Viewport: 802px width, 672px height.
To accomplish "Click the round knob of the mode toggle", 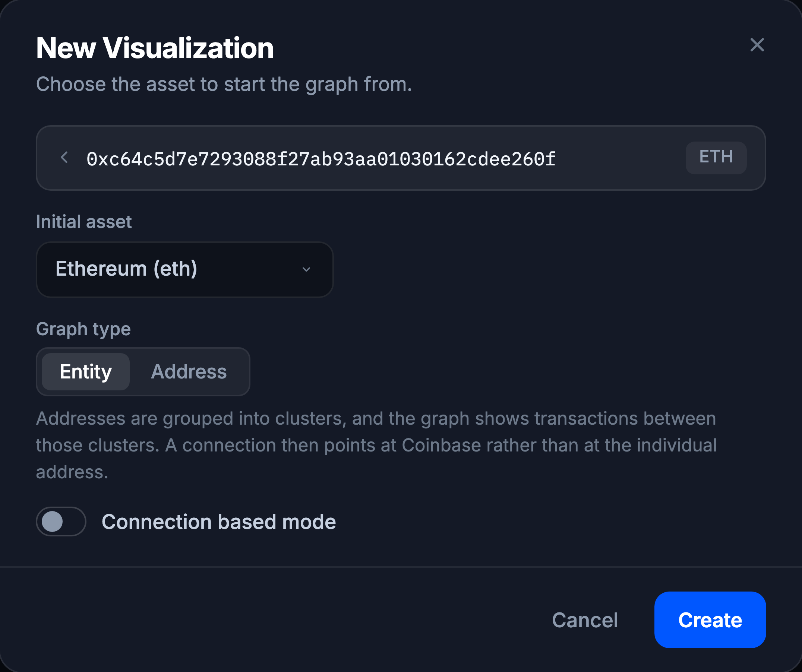I will [x=52, y=522].
